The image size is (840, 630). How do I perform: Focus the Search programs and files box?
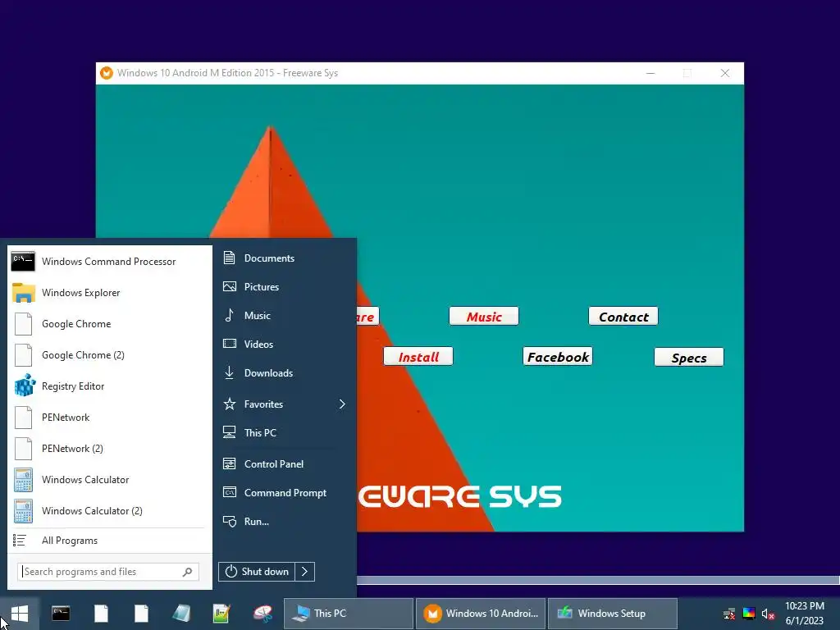[108, 572]
